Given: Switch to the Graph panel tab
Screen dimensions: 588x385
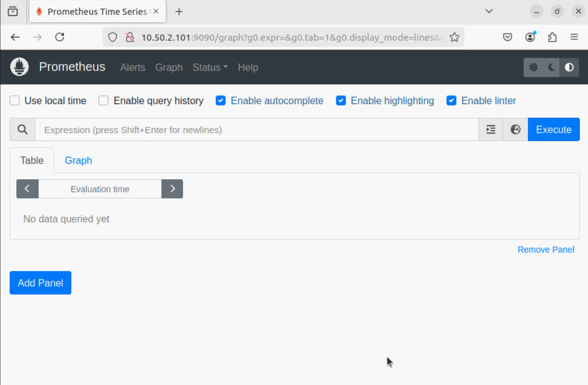Looking at the screenshot, I should (x=78, y=160).
